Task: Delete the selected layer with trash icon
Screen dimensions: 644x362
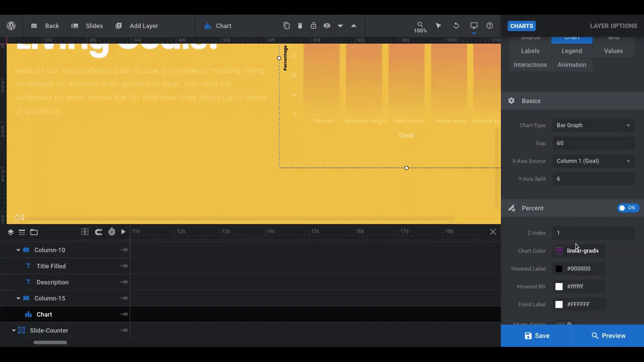Action: [300, 26]
